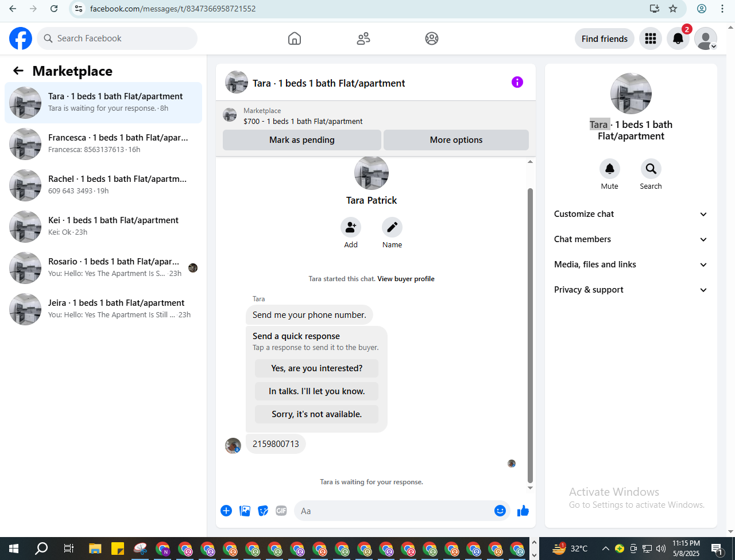Click the '$700 - 1 beds 1 bath Flat/apartment' listing text
735x560 pixels.
pyautogui.click(x=303, y=122)
